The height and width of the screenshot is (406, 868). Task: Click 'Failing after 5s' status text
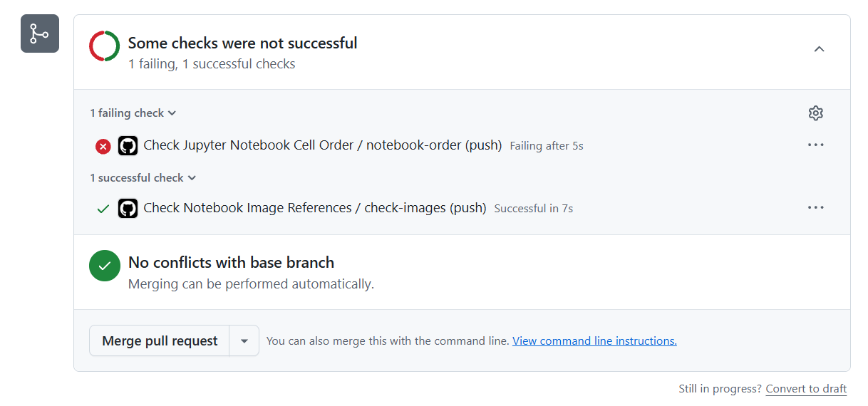[547, 146]
